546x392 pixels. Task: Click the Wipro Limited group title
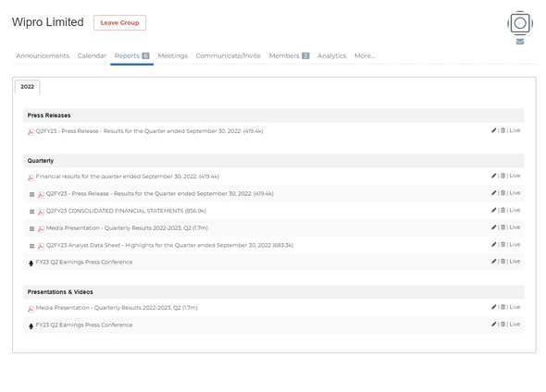(x=48, y=22)
